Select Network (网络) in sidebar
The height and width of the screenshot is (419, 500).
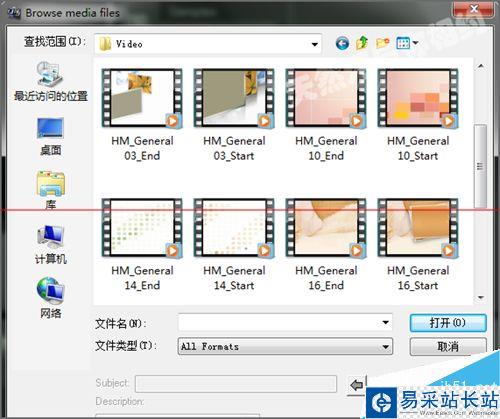coord(51,298)
